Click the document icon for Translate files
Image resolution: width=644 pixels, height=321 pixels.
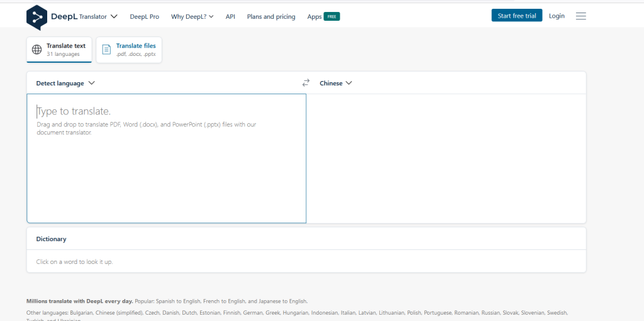tap(106, 50)
